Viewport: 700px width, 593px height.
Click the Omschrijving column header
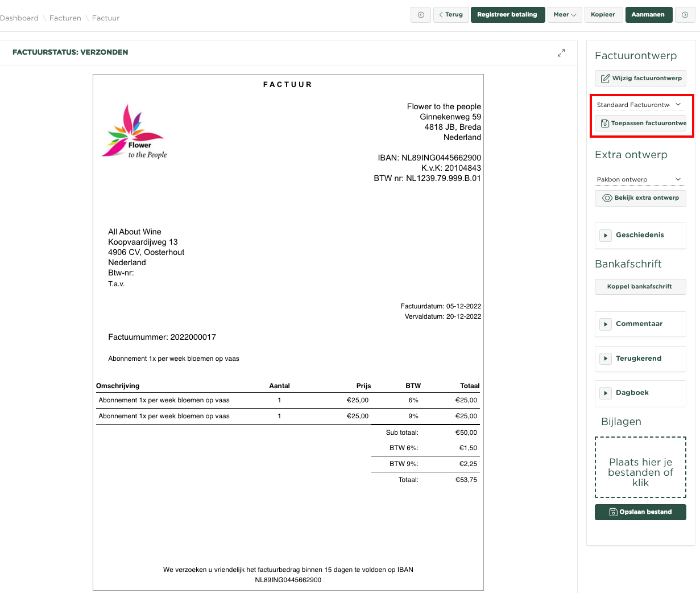pyautogui.click(x=118, y=386)
